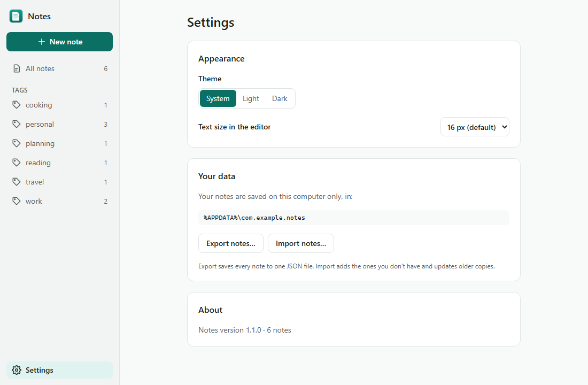Viewport: 588px width, 385px height.
Task: Click the 'Your notes are saved on this computer only' text
Action: [x=275, y=197]
